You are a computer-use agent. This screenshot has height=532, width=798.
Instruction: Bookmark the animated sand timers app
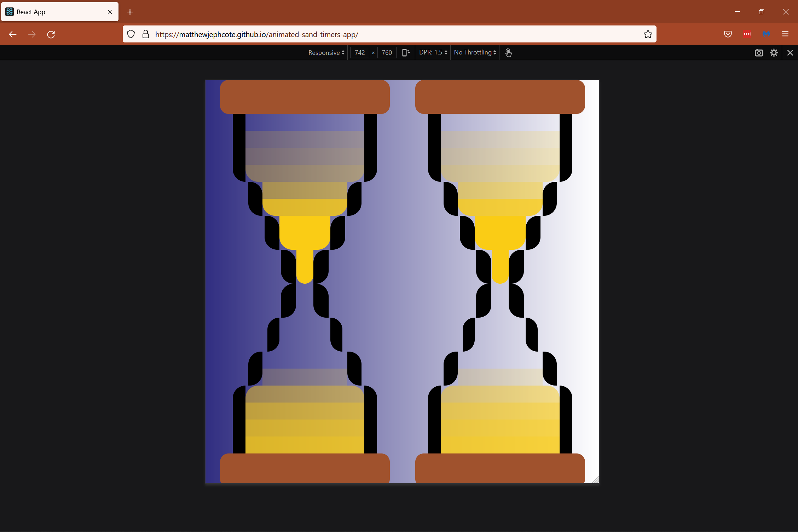coord(648,34)
